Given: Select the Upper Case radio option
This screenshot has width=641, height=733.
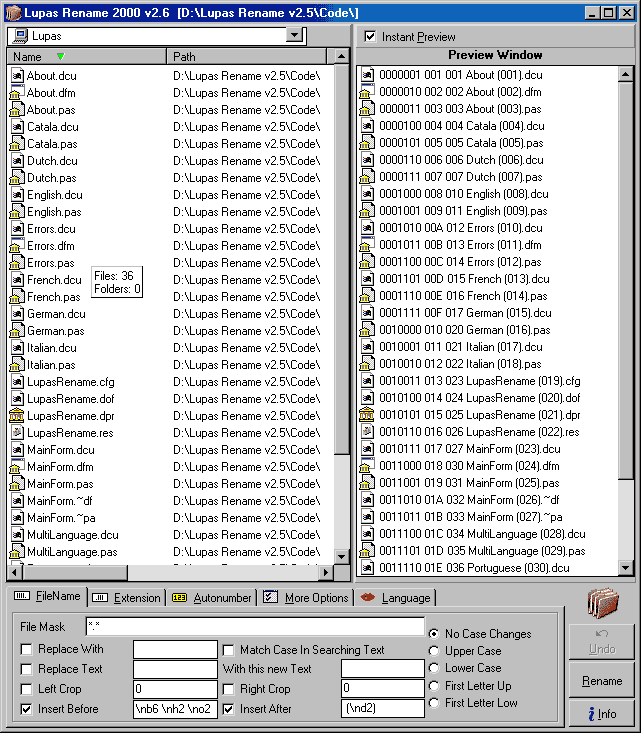Looking at the screenshot, I should point(433,651).
